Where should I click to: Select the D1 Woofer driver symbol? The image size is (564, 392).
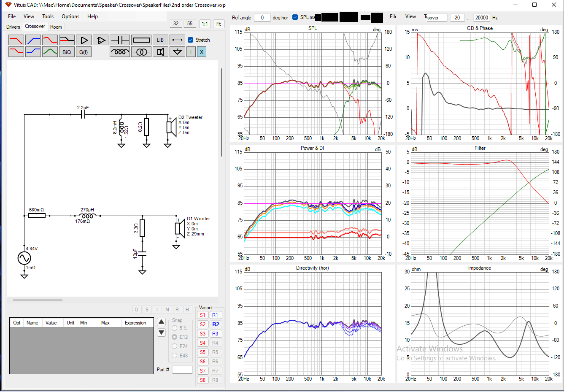click(x=179, y=228)
